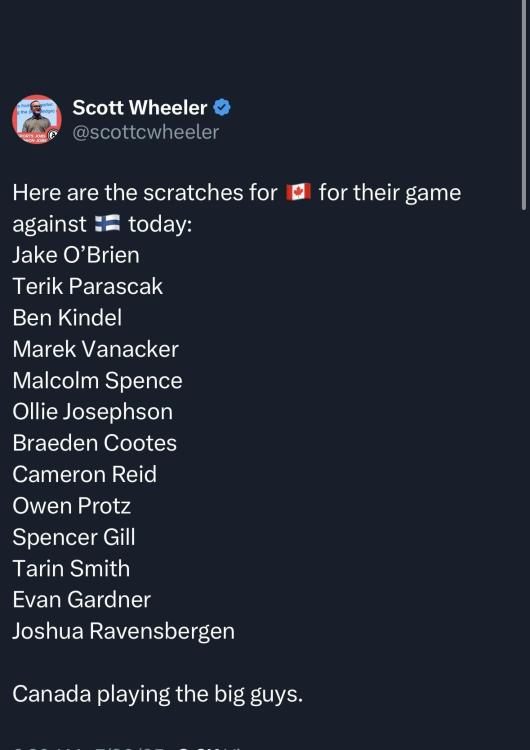Open Scott Wheeler's profile picture

click(x=37, y=120)
